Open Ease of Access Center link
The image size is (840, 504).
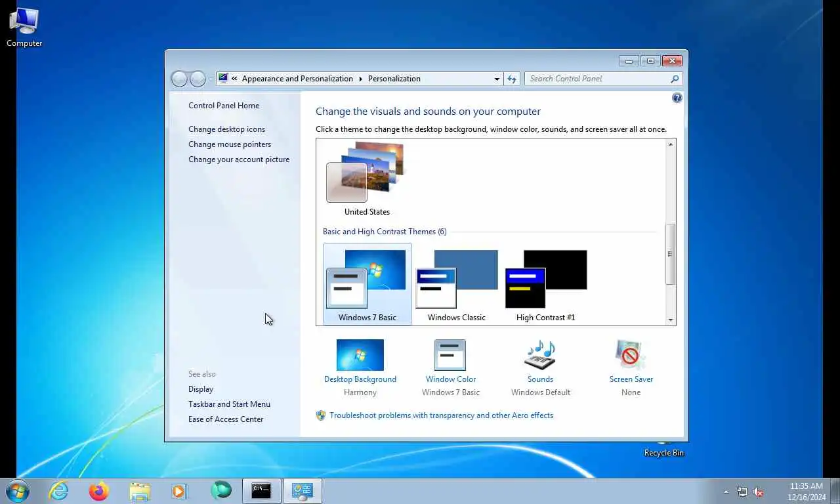point(226,419)
